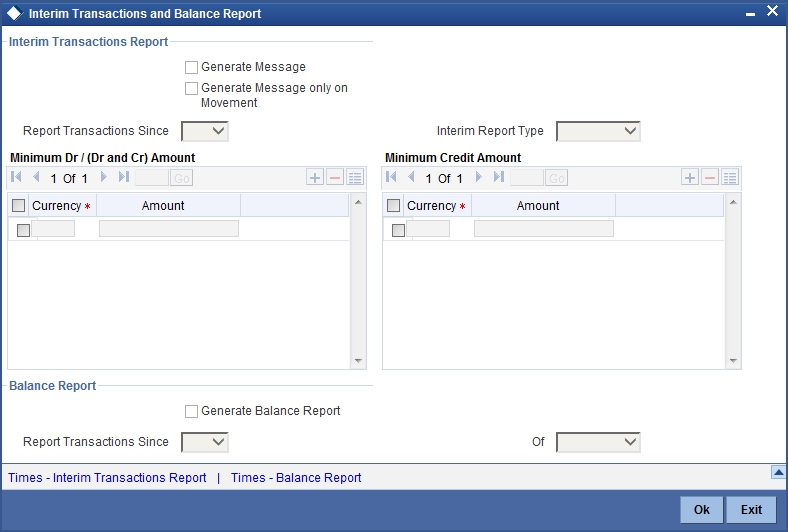The image size is (788, 532).
Task: Click scroll down arrow in Minimum Dr amount grid
Action: pyautogui.click(x=358, y=360)
